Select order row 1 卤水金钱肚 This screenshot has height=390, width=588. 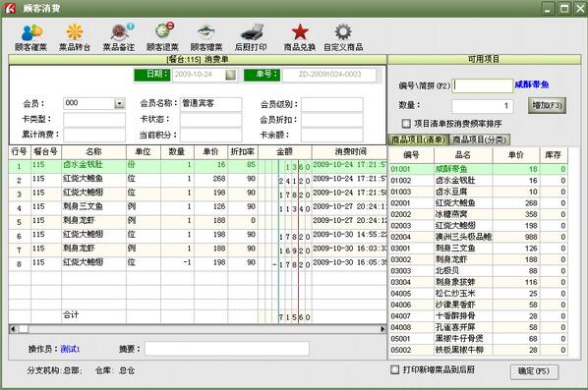pyautogui.click(x=198, y=166)
